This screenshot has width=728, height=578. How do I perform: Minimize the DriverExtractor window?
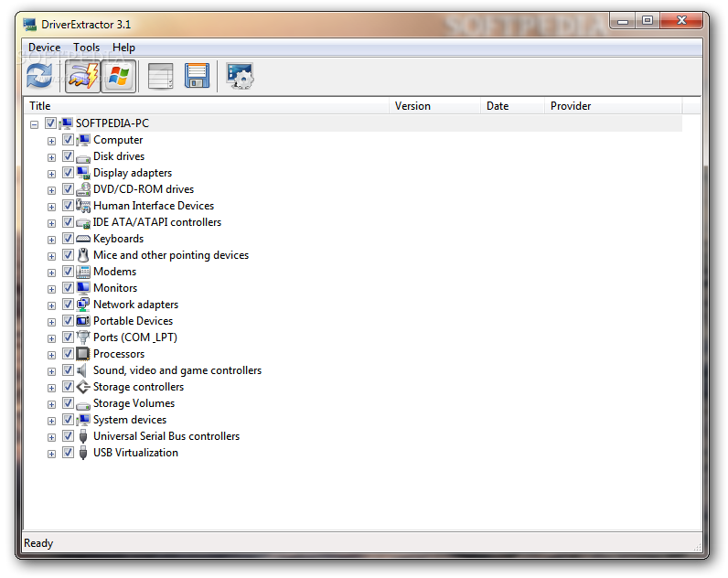click(623, 20)
